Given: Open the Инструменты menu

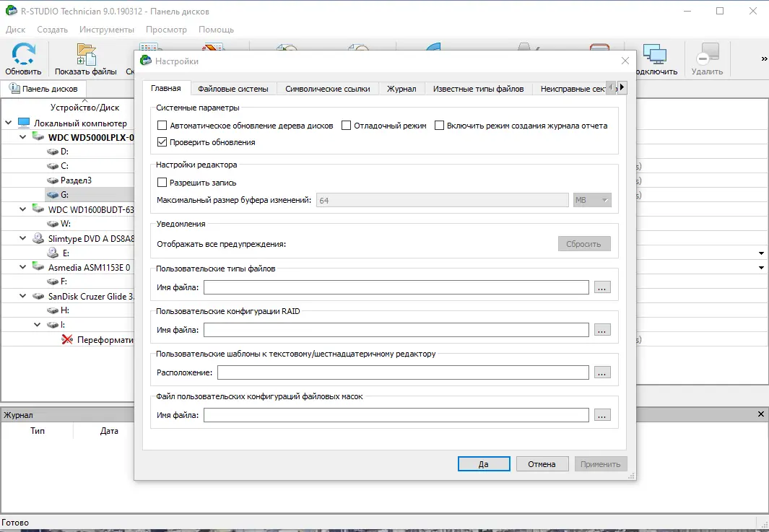Looking at the screenshot, I should click(107, 30).
